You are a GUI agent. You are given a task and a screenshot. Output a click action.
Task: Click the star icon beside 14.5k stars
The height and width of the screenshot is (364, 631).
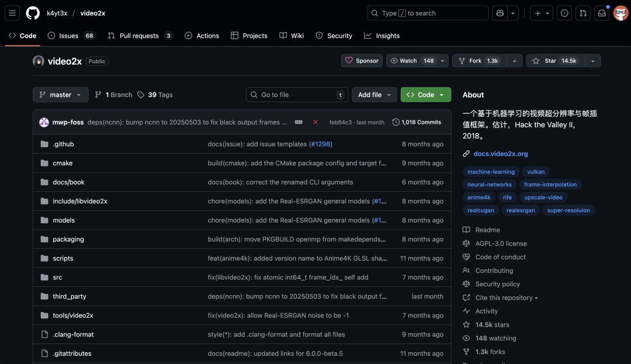click(466, 325)
